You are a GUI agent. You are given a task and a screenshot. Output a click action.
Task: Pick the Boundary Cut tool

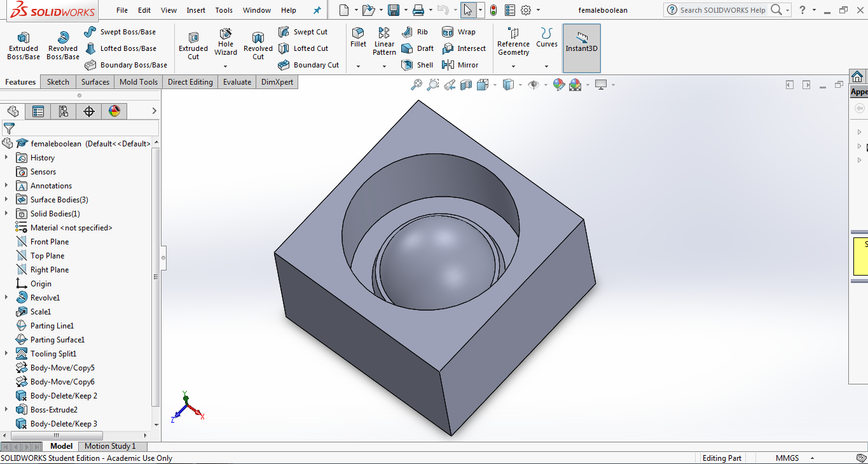click(308, 65)
